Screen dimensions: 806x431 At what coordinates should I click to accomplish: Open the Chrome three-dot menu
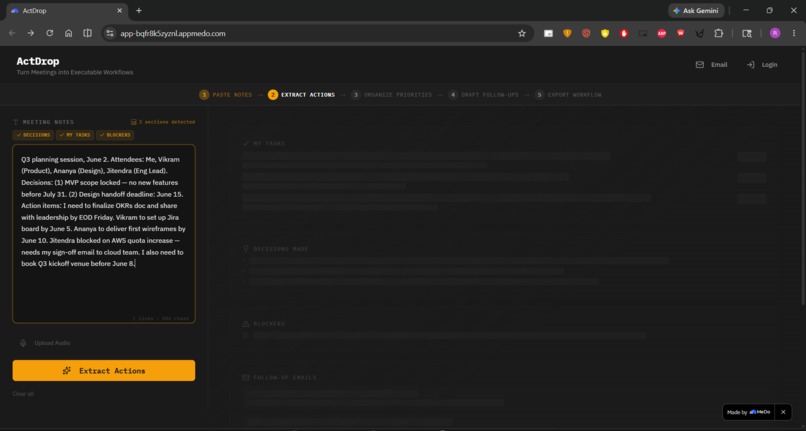[x=794, y=33]
